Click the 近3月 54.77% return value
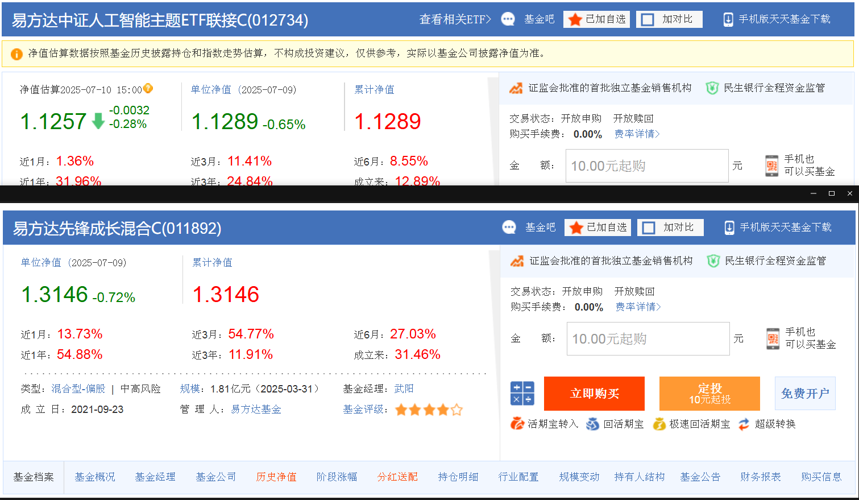The height and width of the screenshot is (500, 859). pos(251,334)
